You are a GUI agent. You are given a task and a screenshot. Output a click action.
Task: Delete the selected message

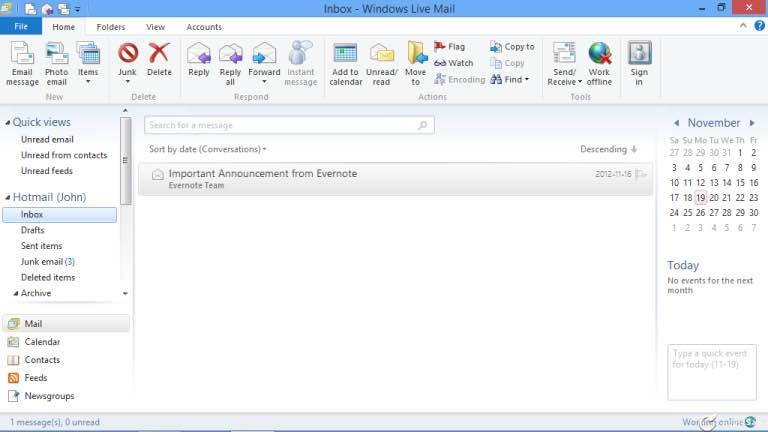pyautogui.click(x=159, y=60)
